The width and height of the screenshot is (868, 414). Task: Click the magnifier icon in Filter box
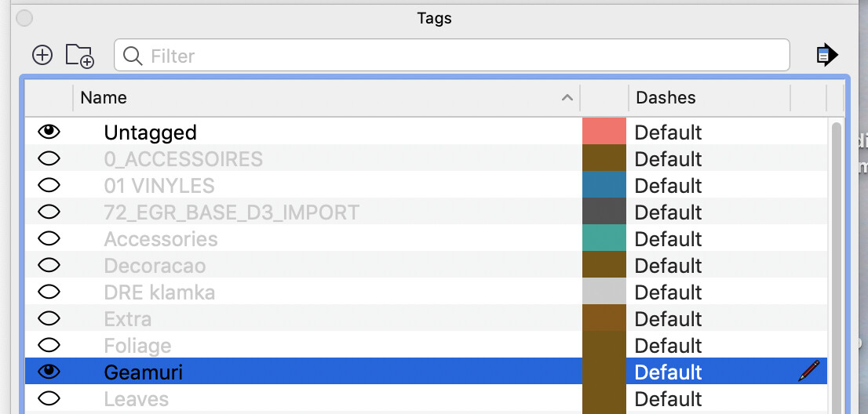click(x=133, y=56)
